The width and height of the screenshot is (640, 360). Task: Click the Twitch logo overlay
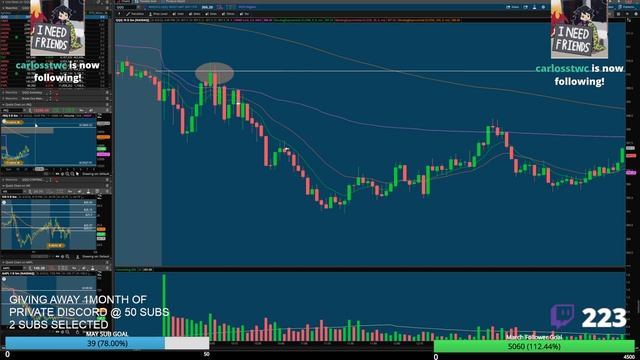click(x=563, y=316)
